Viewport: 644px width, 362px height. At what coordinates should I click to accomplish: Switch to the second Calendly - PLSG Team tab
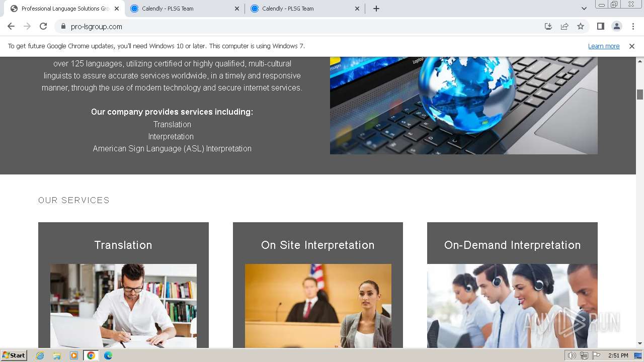click(x=305, y=9)
